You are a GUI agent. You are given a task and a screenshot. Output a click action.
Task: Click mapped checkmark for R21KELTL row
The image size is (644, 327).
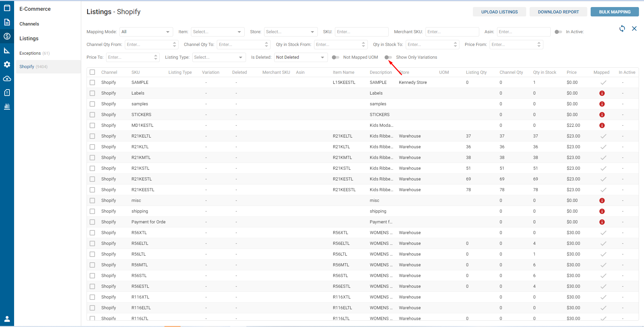tap(603, 136)
